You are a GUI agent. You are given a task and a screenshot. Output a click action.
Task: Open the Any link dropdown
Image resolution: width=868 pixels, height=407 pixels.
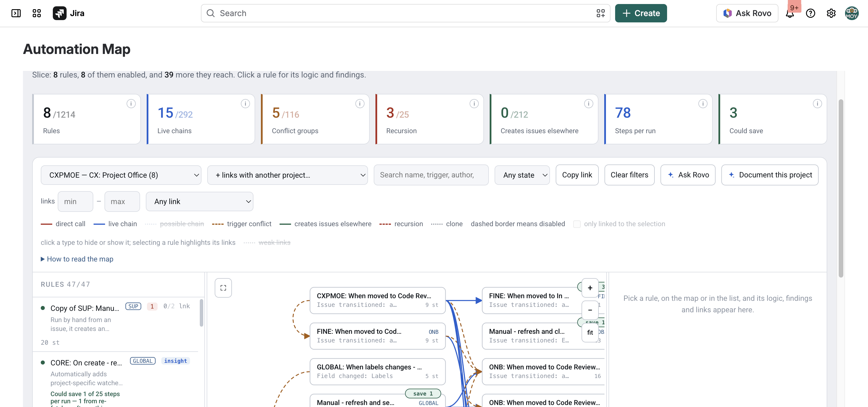click(199, 201)
